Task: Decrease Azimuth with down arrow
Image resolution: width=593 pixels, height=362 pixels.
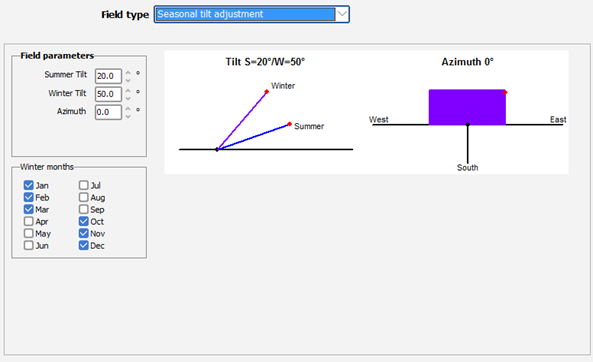Action: pyautogui.click(x=128, y=117)
